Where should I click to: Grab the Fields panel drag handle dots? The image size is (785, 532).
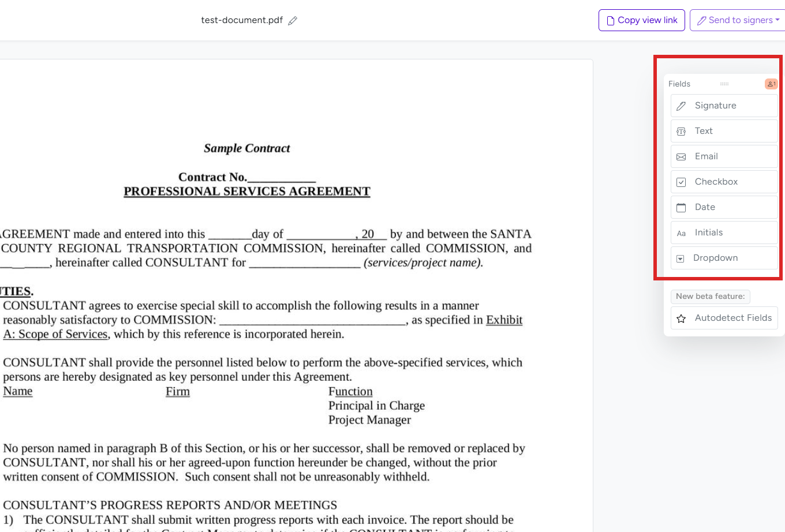click(x=724, y=84)
